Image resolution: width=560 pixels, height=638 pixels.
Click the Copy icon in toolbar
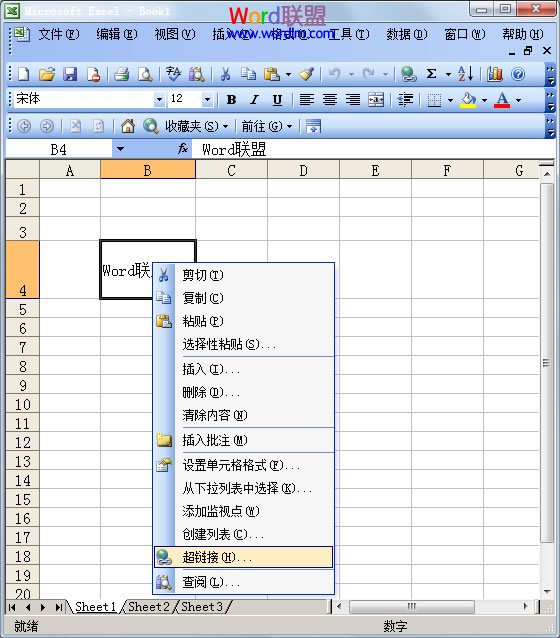(248, 74)
